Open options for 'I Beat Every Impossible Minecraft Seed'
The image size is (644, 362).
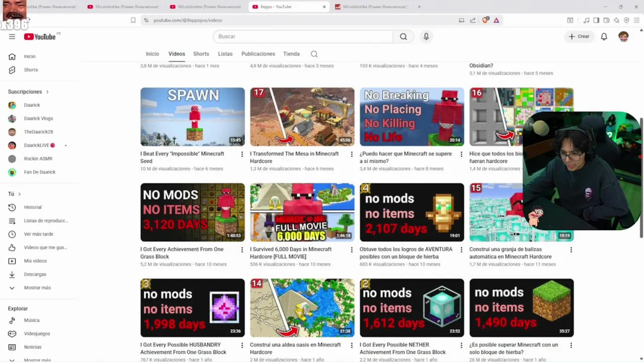click(242, 154)
